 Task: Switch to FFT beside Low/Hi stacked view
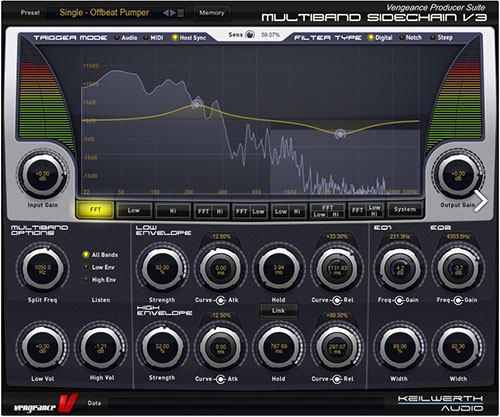[366, 210]
